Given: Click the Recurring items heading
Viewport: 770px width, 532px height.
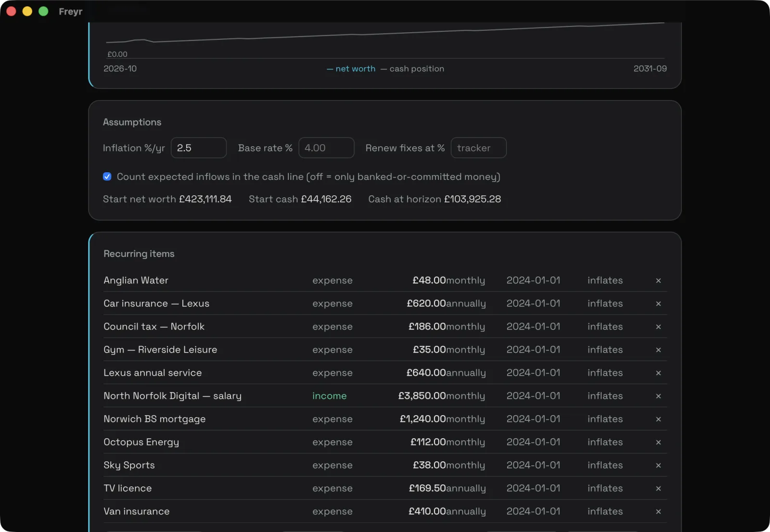Looking at the screenshot, I should pyautogui.click(x=139, y=253).
